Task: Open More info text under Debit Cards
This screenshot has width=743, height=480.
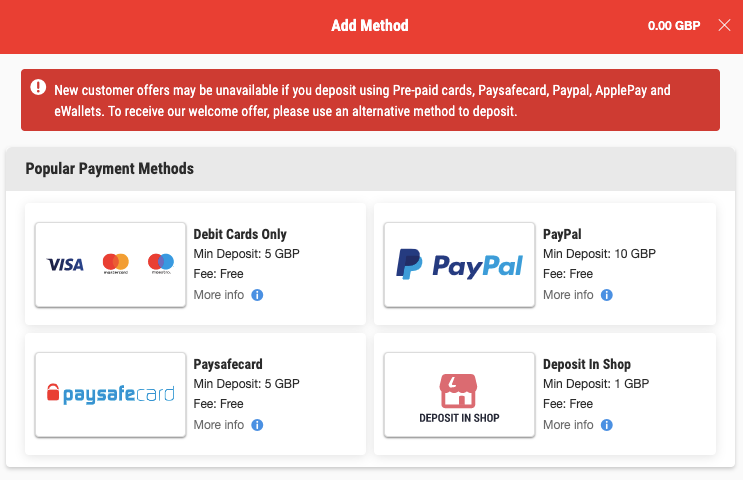Action: click(x=219, y=295)
